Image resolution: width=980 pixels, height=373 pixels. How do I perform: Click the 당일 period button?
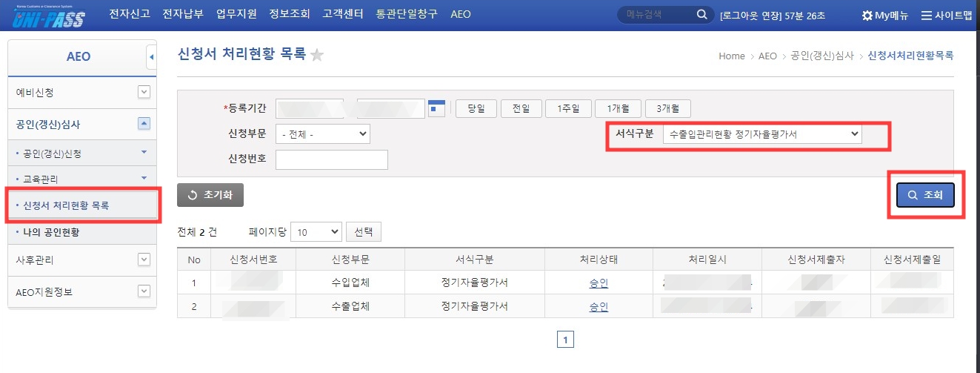pyautogui.click(x=476, y=108)
